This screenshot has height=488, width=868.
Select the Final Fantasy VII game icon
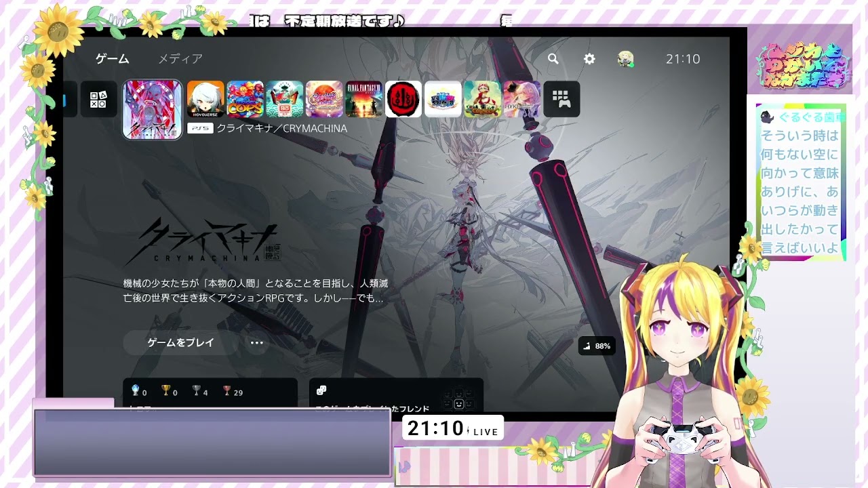pyautogui.click(x=364, y=100)
